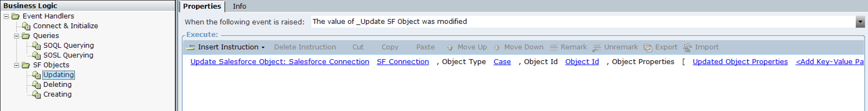Click the Move Down arrow icon
Image resolution: width=868 pixels, height=111 pixels.
(x=497, y=47)
